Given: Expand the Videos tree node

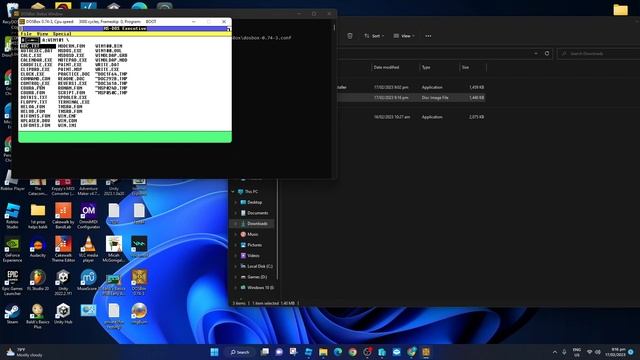Looking at the screenshot, I should click(x=236, y=256).
